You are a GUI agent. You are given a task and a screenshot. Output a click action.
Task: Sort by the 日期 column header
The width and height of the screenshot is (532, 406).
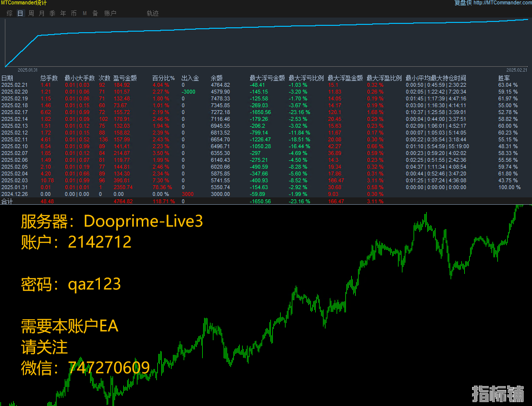pyautogui.click(x=7, y=78)
